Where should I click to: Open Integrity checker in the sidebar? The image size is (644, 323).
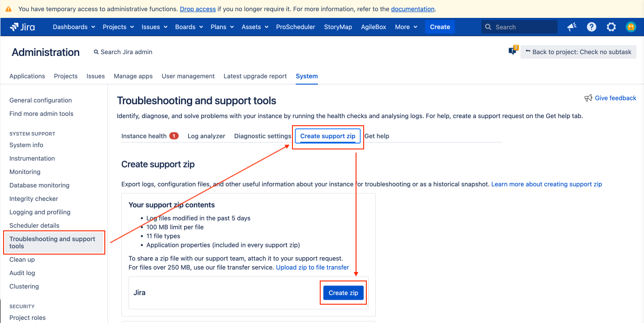tap(34, 199)
